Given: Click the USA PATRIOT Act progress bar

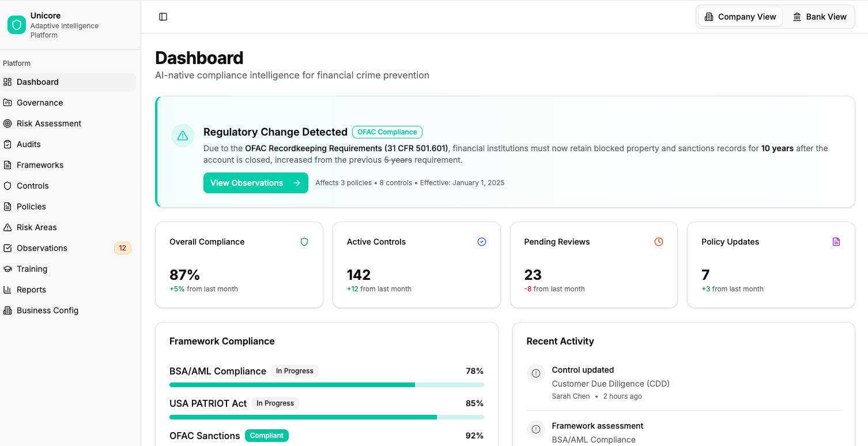Looking at the screenshot, I should [326, 417].
